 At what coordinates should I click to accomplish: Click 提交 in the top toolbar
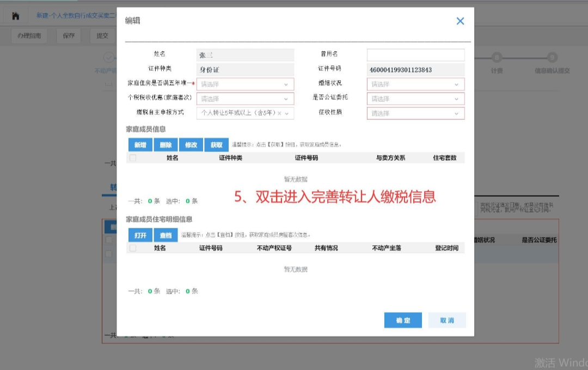(103, 35)
